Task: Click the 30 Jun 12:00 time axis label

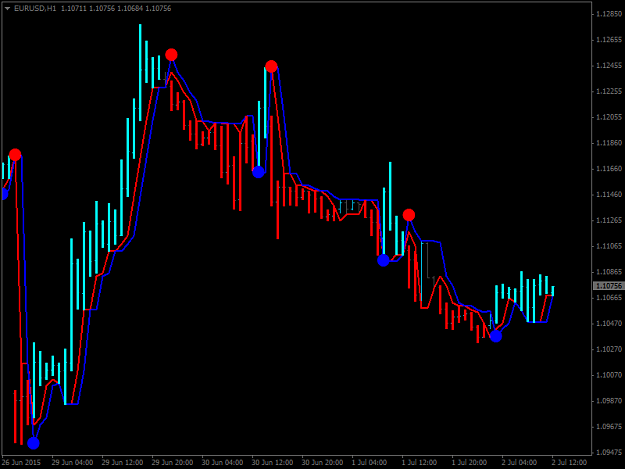Action: click(272, 463)
